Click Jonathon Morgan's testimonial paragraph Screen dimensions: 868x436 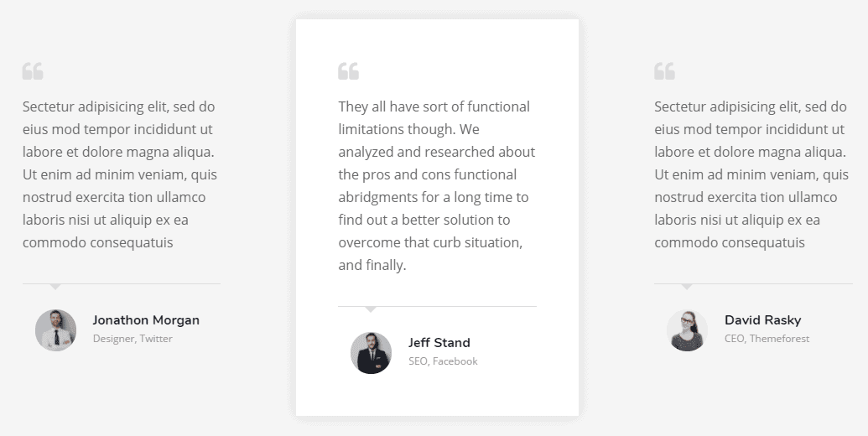(120, 174)
